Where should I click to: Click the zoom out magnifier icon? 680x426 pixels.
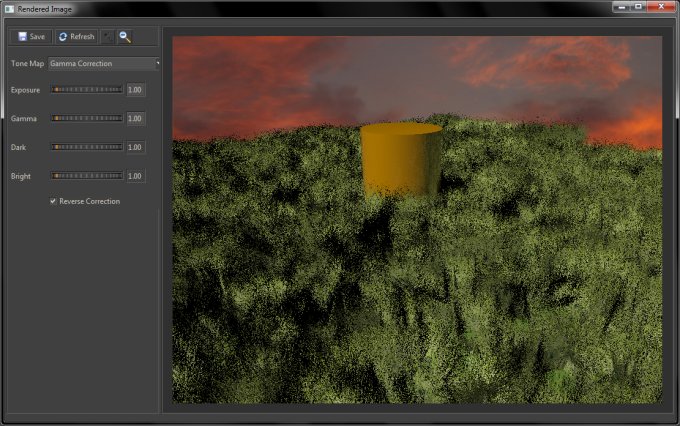pyautogui.click(x=125, y=37)
